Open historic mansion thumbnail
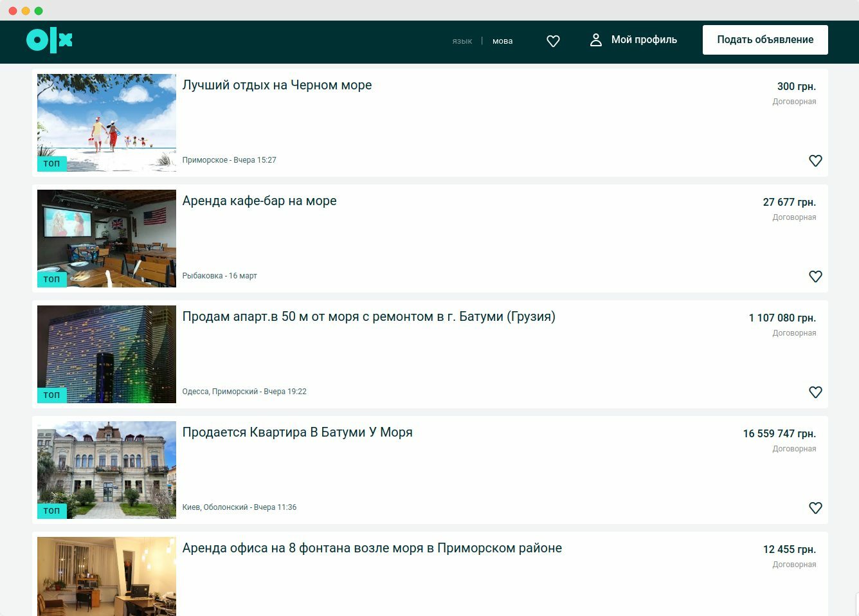The height and width of the screenshot is (616, 859). pos(107,470)
